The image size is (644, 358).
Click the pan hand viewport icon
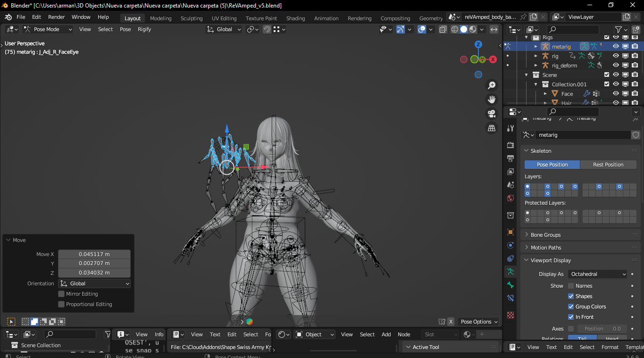pyautogui.click(x=492, y=100)
